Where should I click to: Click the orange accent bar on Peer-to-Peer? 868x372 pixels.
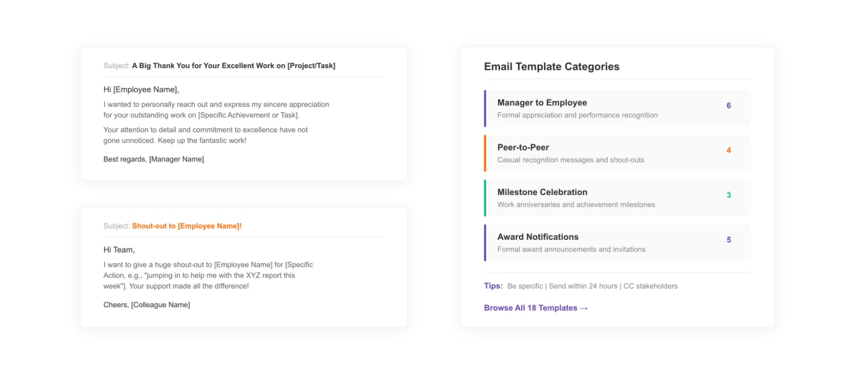coord(485,153)
